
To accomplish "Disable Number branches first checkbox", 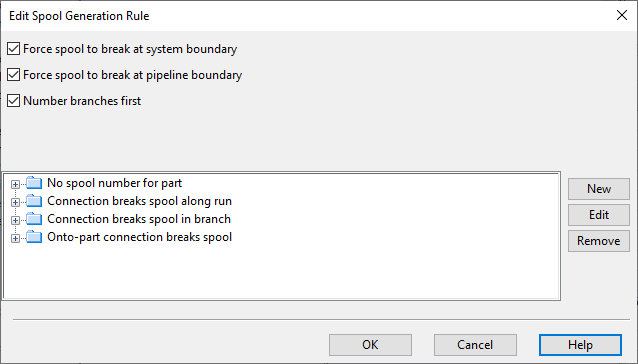I will coord(13,101).
